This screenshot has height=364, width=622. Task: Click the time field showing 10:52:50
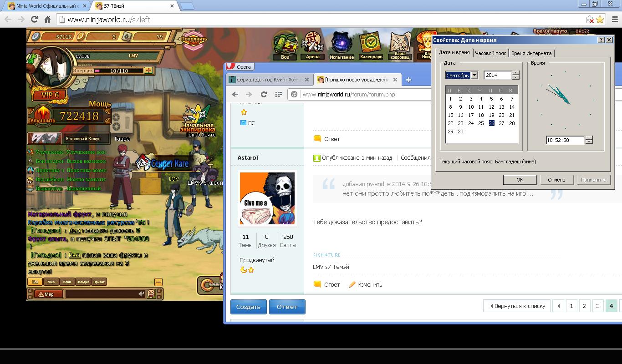click(x=566, y=140)
